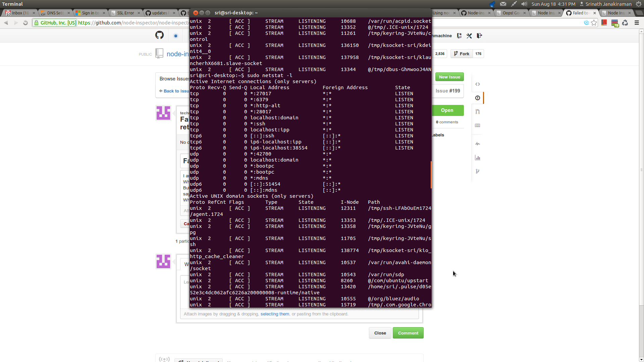Screen dimensions: 644x362
Task: Switch to the Inbox Gmail tab
Action: point(20,13)
